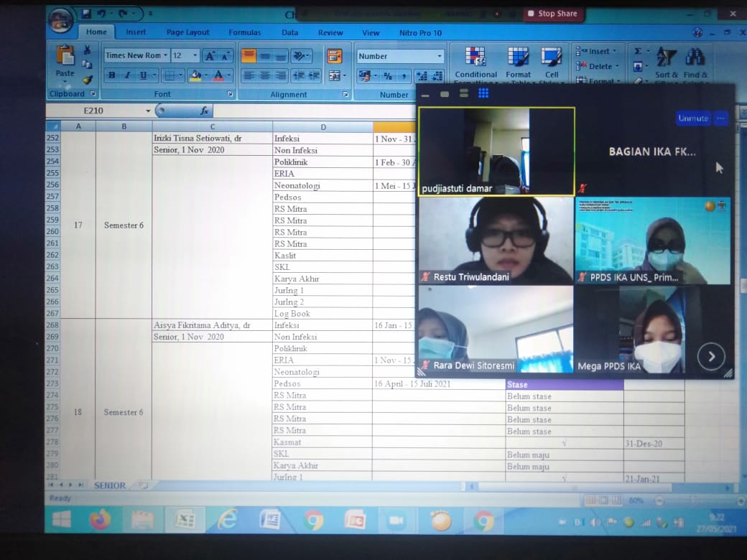Click the font color red swatch

[x=218, y=75]
